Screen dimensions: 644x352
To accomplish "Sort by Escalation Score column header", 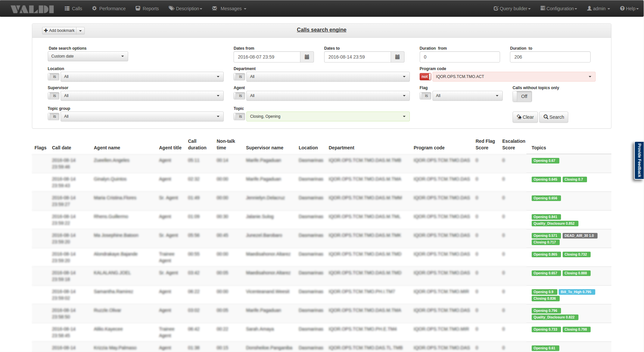I will (514, 144).
